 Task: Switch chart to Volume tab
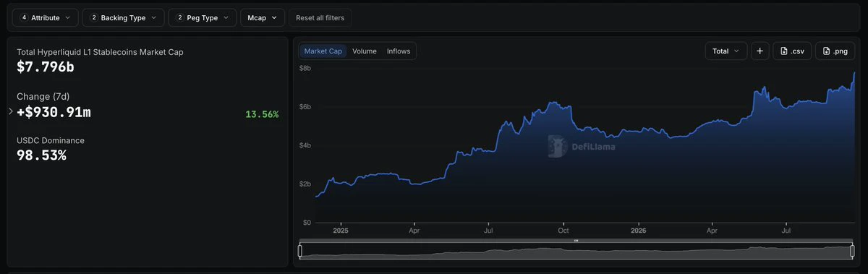[x=365, y=51]
